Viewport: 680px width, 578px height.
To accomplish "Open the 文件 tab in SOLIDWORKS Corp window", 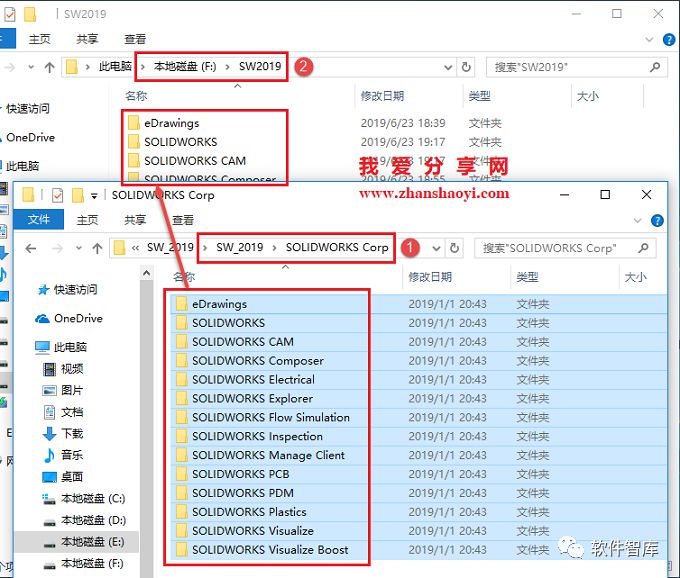I will (x=39, y=219).
